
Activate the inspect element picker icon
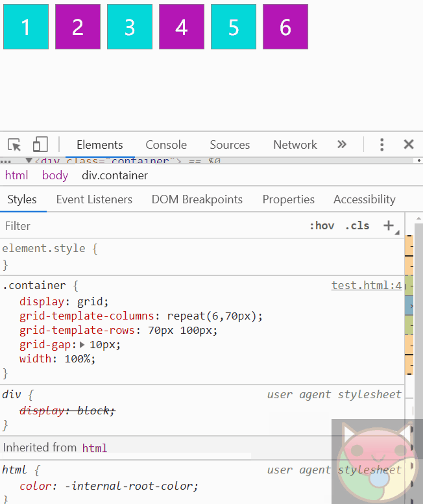coord(14,145)
